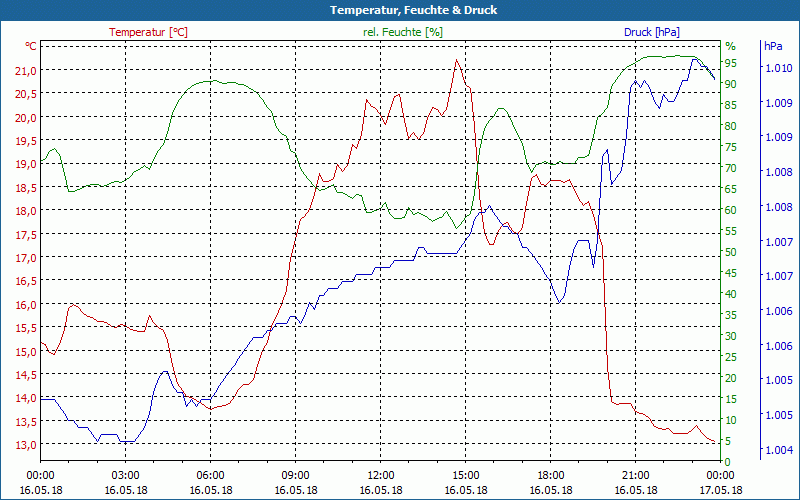Screen dimensions: 800x500
Task: Select the blue "Druck [hPa]" legend label
Action: pos(652,32)
